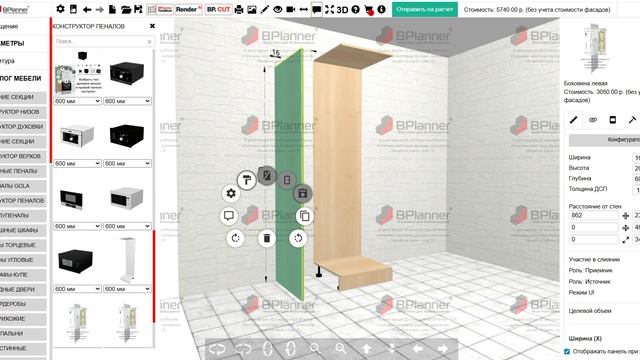
Task: Select the white microwave thumbnail
Action: [127, 198]
